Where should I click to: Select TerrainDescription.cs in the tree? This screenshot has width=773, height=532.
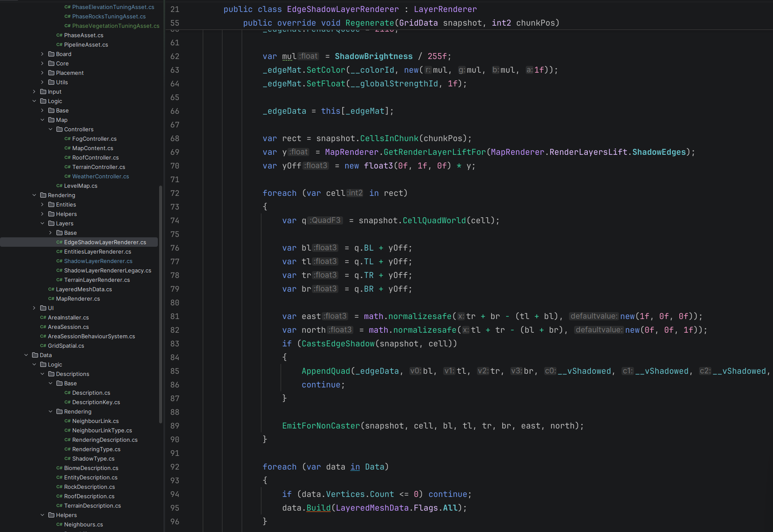tap(92, 506)
